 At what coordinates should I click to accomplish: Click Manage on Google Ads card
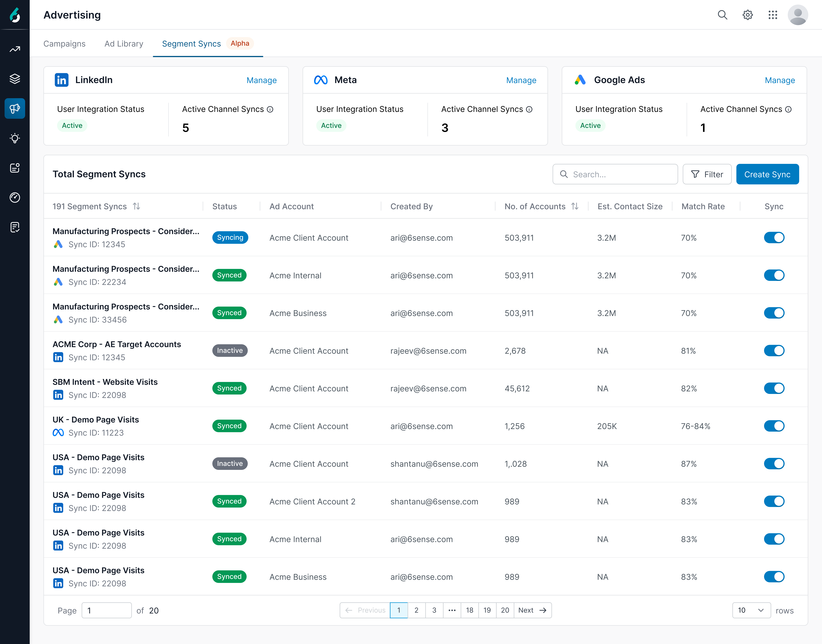(x=780, y=80)
